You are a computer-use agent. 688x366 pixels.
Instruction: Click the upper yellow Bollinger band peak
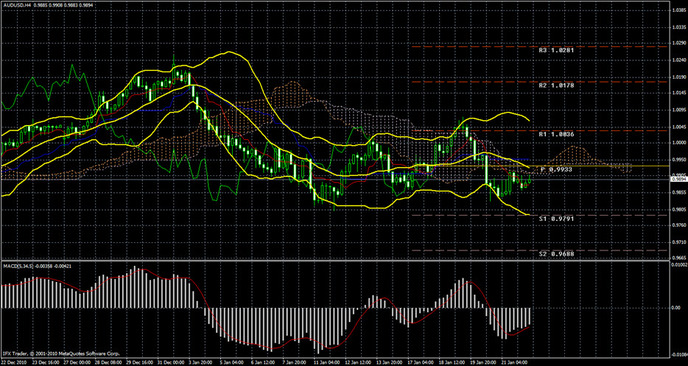[x=228, y=52]
